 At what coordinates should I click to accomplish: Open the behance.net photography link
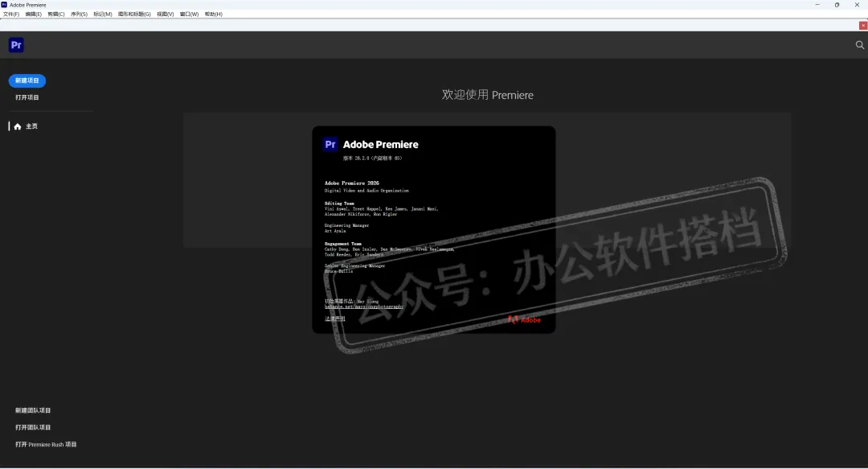[364, 306]
